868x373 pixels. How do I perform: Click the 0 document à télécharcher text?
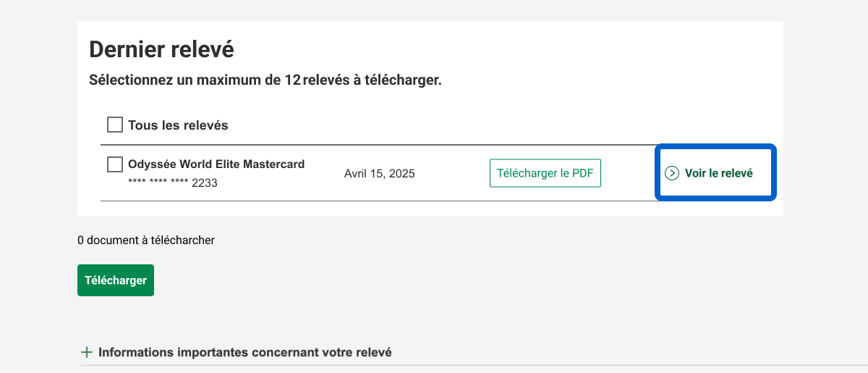coord(146,240)
